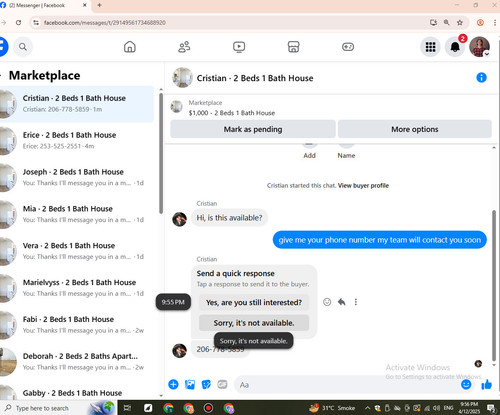The width and height of the screenshot is (500, 415).
Task: Open the notifications bell
Action: 455,47
